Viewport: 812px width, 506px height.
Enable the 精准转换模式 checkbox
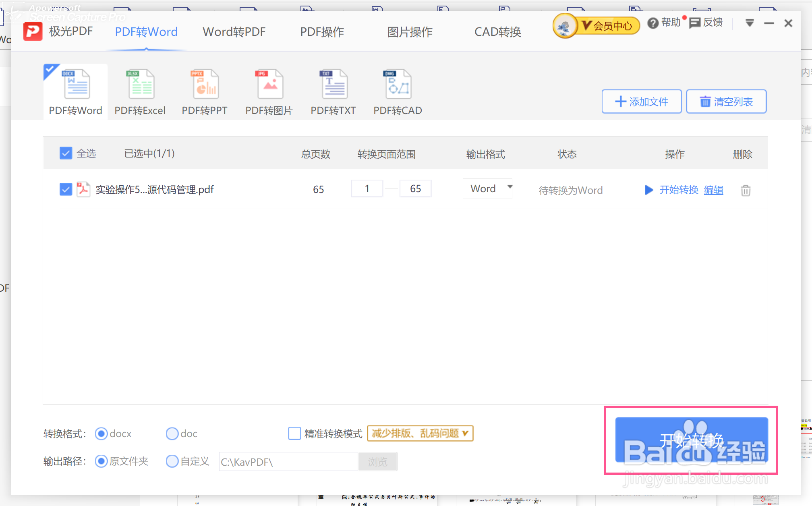click(294, 433)
